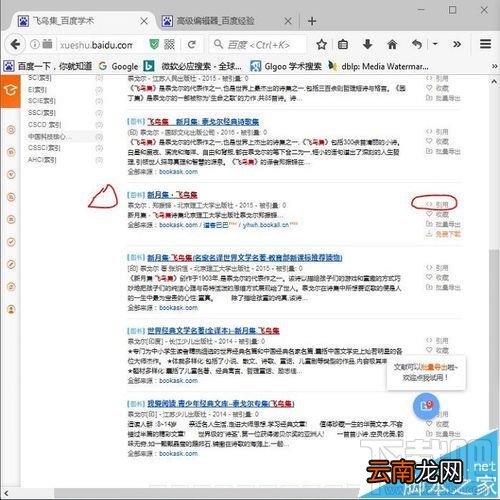Filter results by CSSCI索引
Image resolution: width=500 pixels, height=500 pixels.
point(44,148)
